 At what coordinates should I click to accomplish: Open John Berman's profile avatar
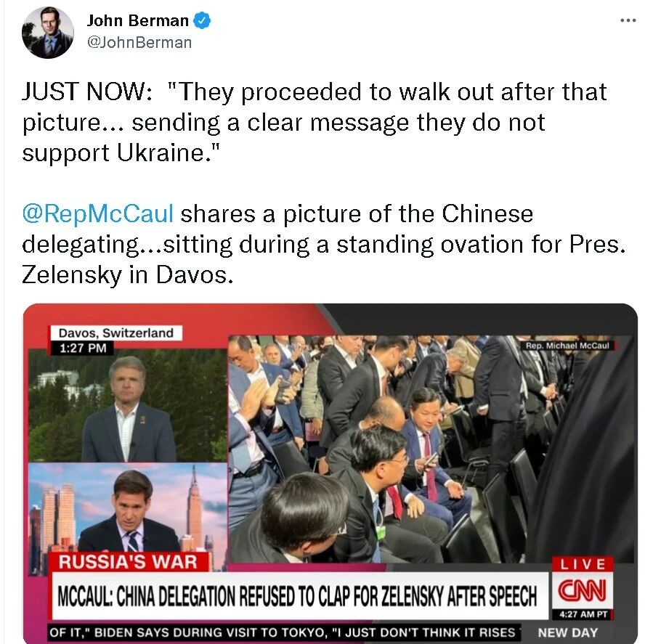(x=48, y=33)
